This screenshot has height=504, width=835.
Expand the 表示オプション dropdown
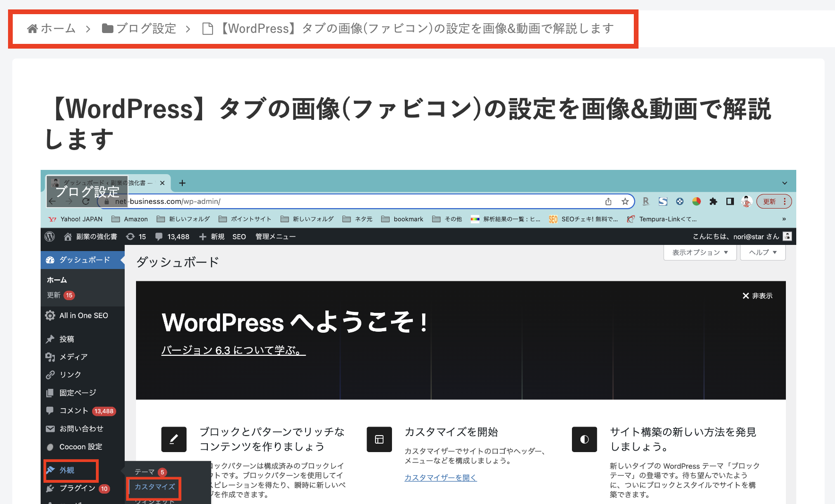[x=700, y=252]
